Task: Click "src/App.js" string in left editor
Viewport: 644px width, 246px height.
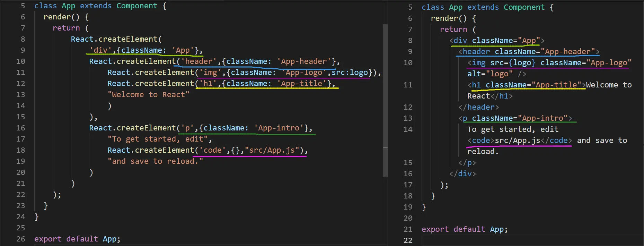Action: [272, 150]
